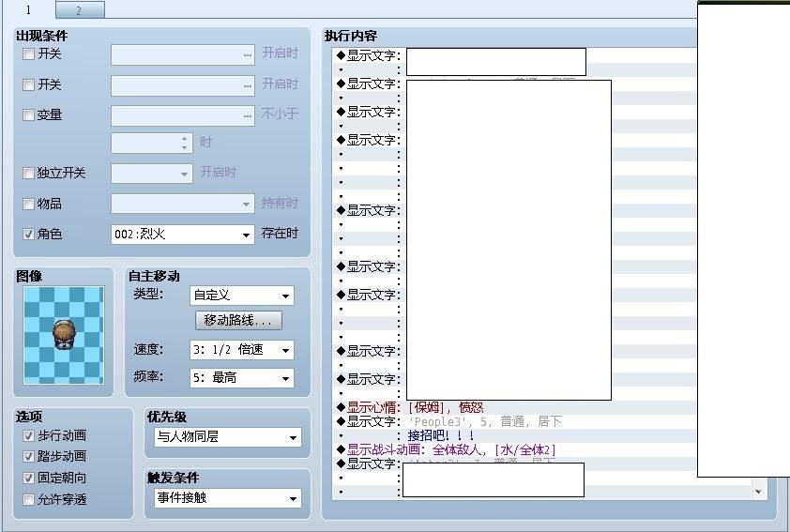790x532 pixels.
Task: Click the event character graphic under 图像
Action: [x=64, y=336]
